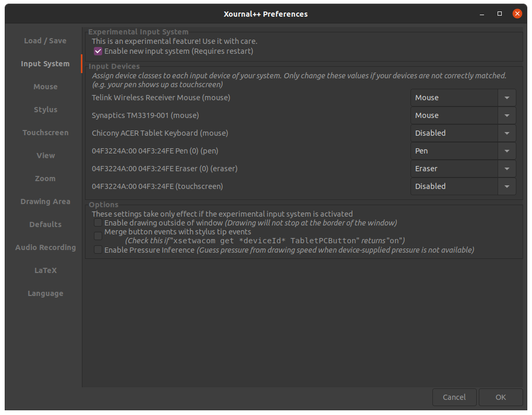Go to the Touchscreen tab
The width and height of the screenshot is (532, 415).
click(45, 133)
